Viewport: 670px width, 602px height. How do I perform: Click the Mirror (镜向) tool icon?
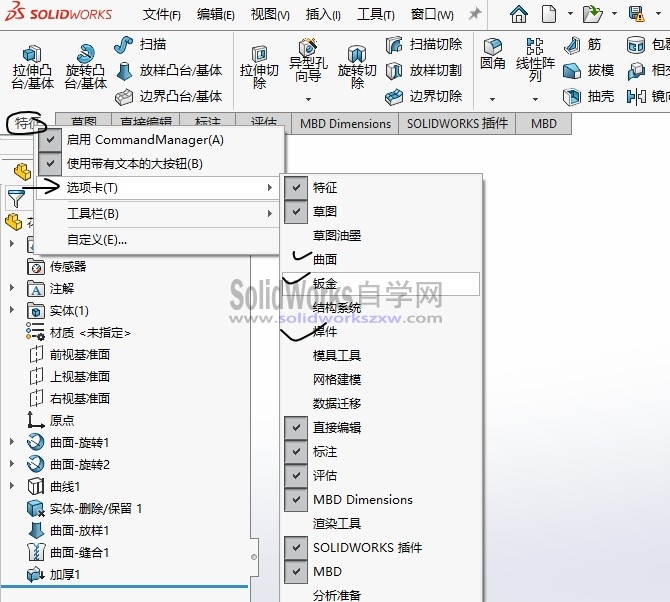pyautogui.click(x=636, y=97)
